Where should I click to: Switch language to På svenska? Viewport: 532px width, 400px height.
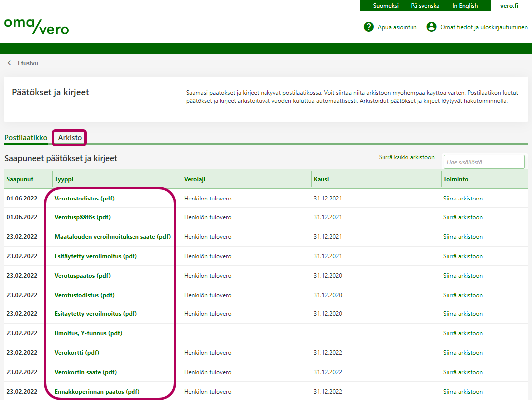(x=425, y=6)
